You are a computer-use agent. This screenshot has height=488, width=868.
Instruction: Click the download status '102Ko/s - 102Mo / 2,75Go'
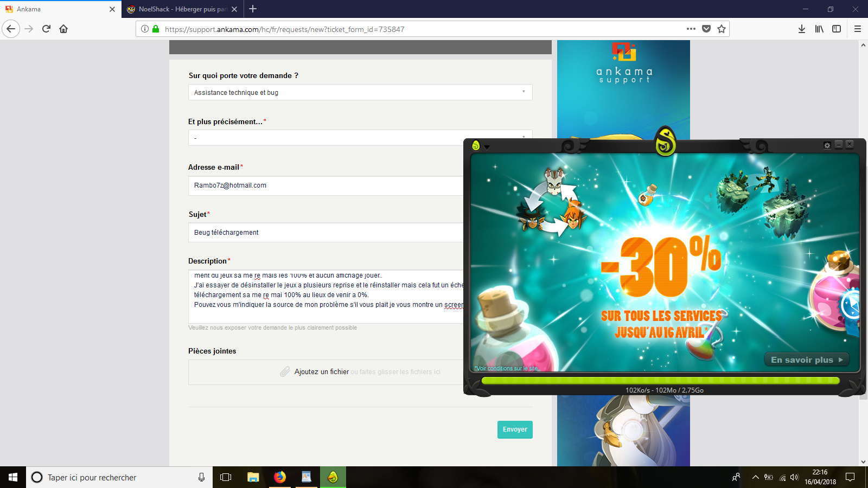[665, 390]
